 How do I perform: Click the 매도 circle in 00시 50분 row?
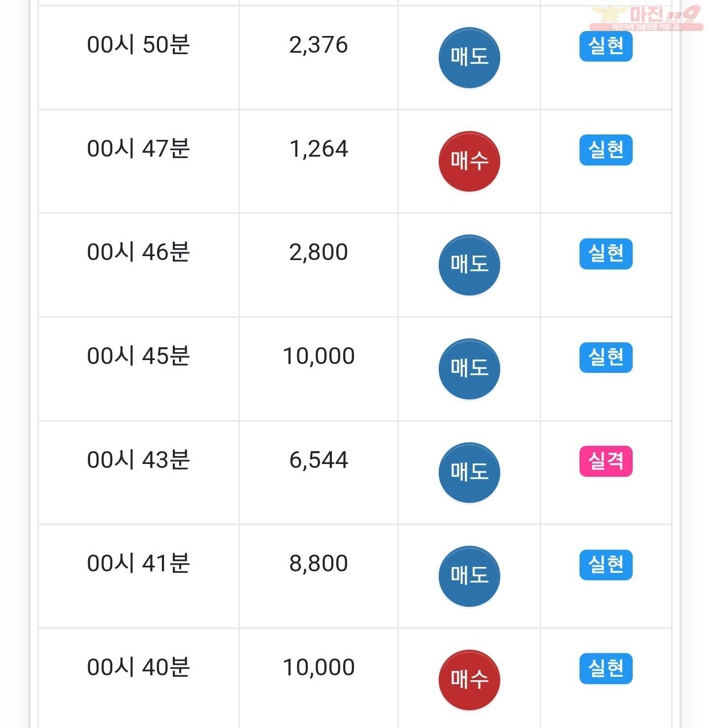(x=469, y=58)
